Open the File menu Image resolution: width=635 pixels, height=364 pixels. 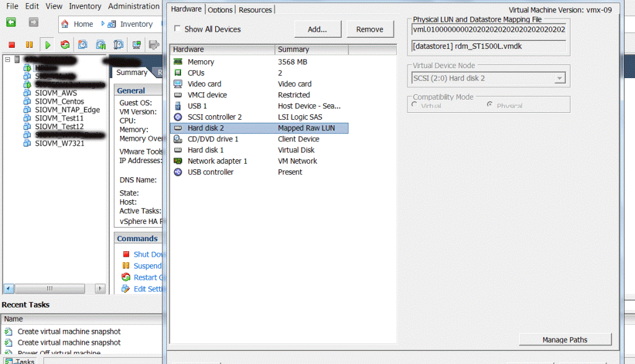12,6
